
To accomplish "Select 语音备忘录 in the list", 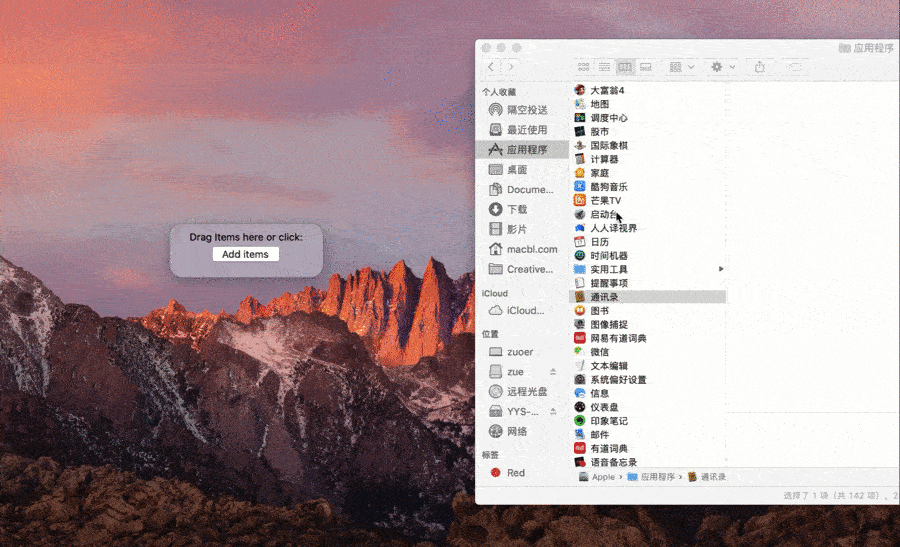I will point(649,462).
